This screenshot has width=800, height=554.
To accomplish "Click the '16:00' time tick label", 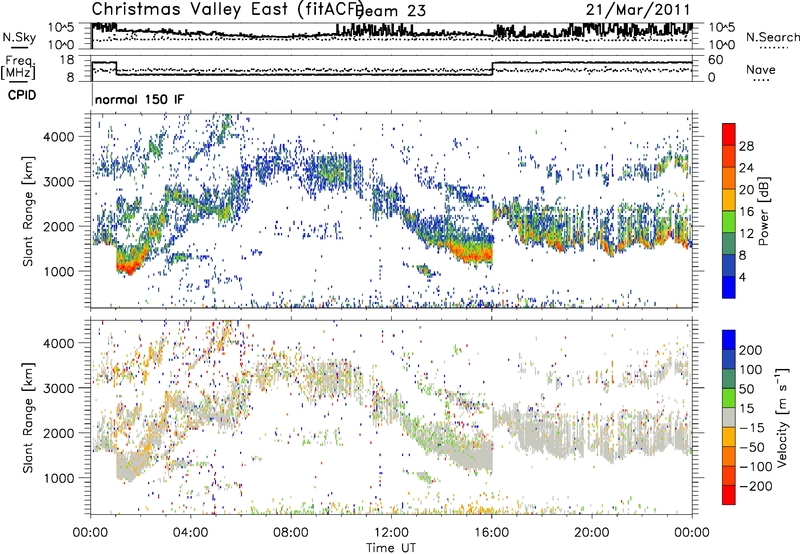I will (x=491, y=533).
